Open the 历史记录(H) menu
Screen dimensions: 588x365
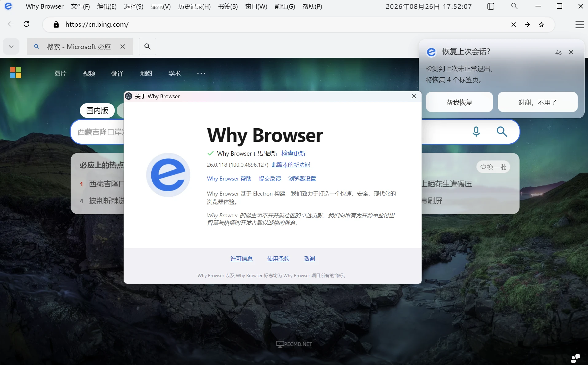(x=194, y=6)
